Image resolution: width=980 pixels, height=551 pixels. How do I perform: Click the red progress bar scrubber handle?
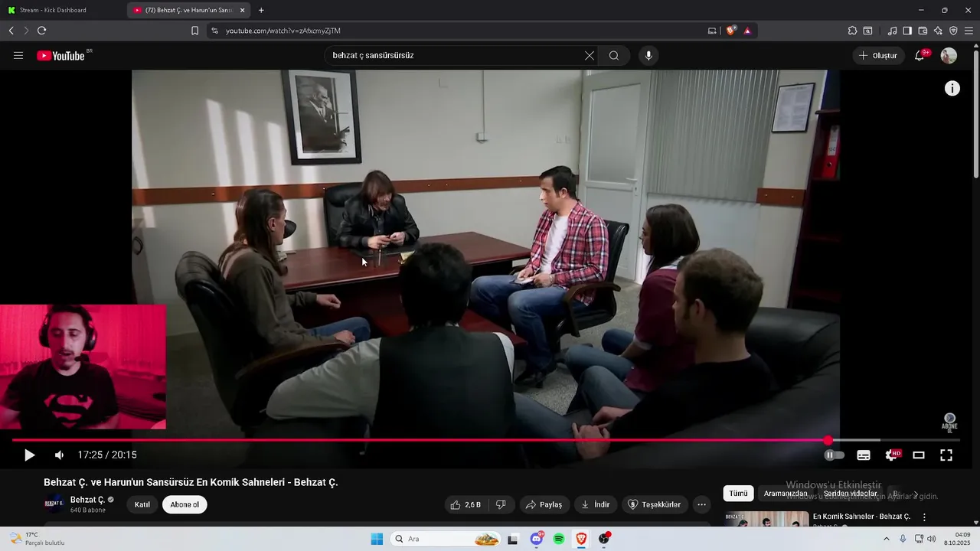(x=828, y=441)
